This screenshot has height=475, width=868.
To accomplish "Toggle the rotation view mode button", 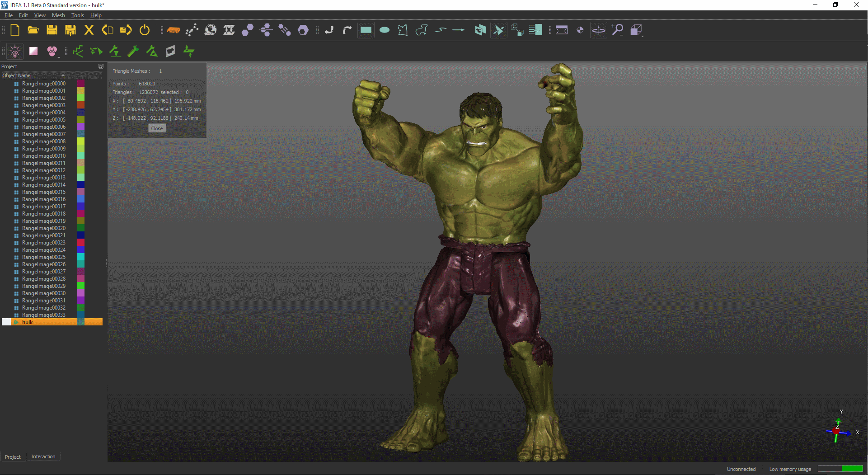I will pyautogui.click(x=599, y=30).
